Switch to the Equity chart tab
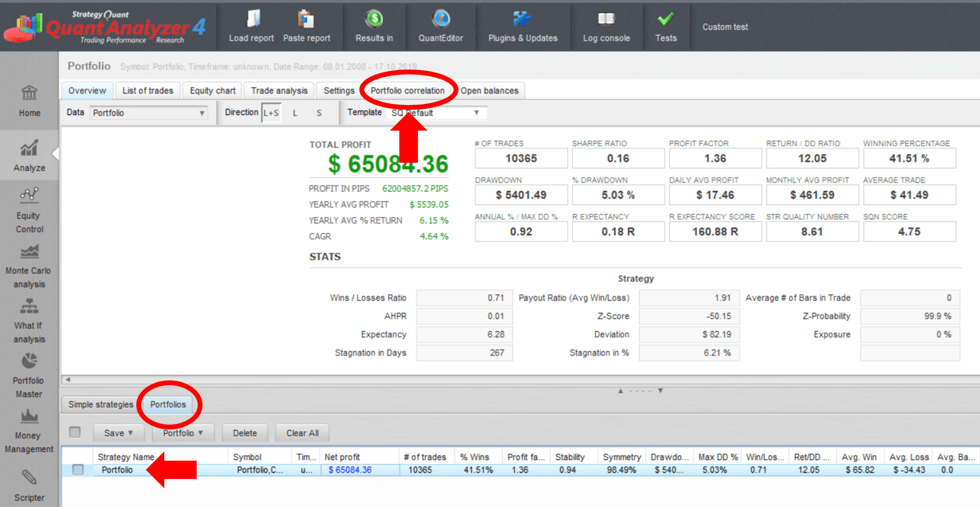 click(212, 91)
